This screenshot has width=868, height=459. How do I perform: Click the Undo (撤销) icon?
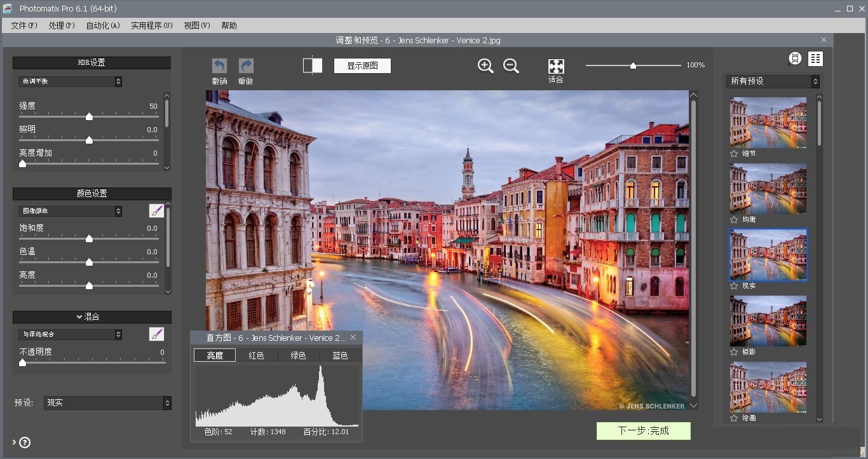219,65
